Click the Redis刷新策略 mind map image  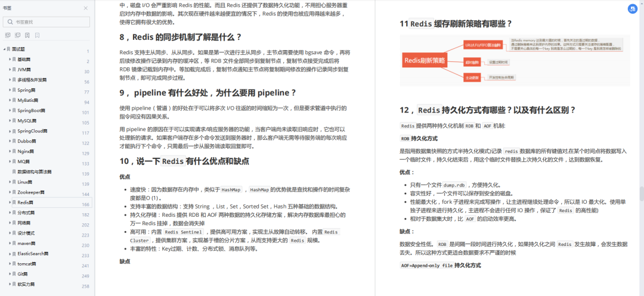[x=515, y=60]
